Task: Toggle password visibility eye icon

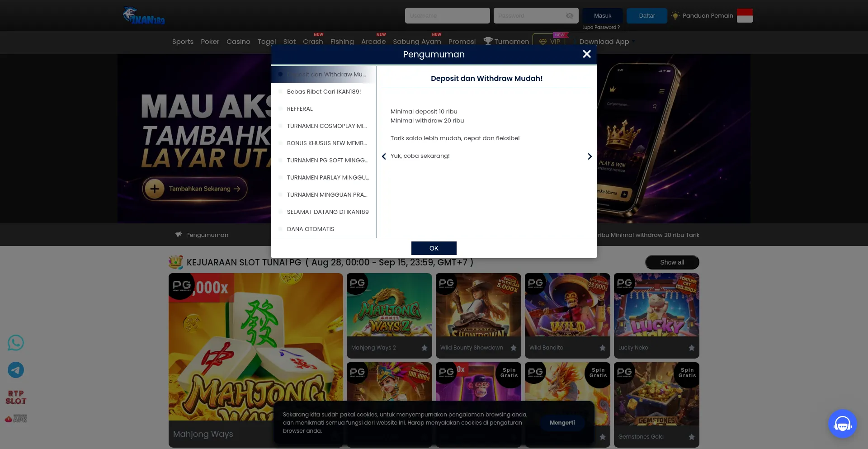Action: point(570,16)
